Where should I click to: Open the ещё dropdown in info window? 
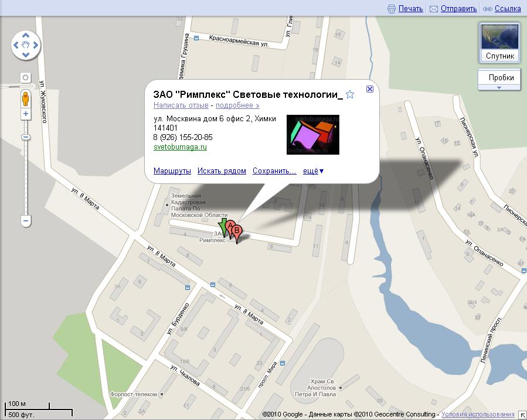click(x=313, y=171)
